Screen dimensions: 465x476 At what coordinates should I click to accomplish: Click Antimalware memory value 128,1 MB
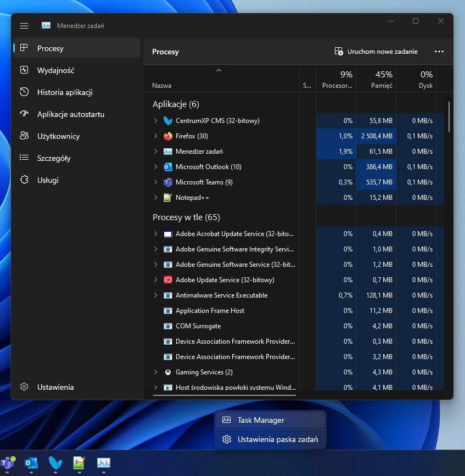click(x=379, y=295)
